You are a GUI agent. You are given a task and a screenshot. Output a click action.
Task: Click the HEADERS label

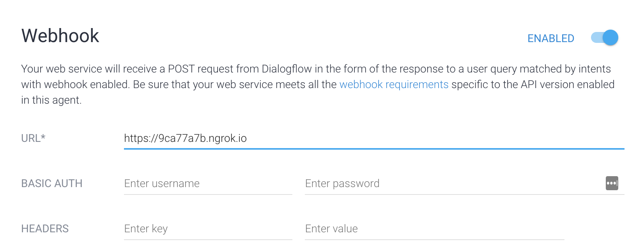click(x=45, y=229)
